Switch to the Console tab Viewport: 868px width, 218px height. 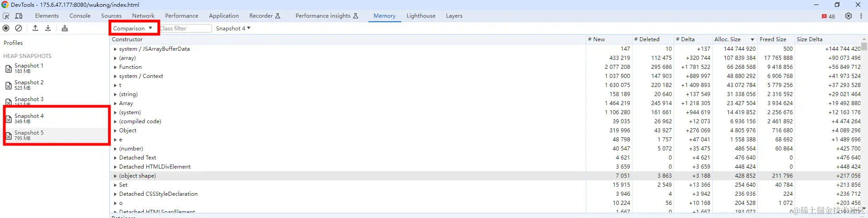[80, 16]
